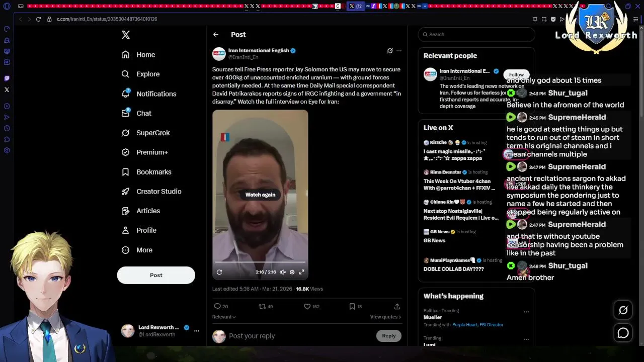Image resolution: width=644 pixels, height=362 pixels.
Task: Follow Iran International English
Action: click(516, 74)
